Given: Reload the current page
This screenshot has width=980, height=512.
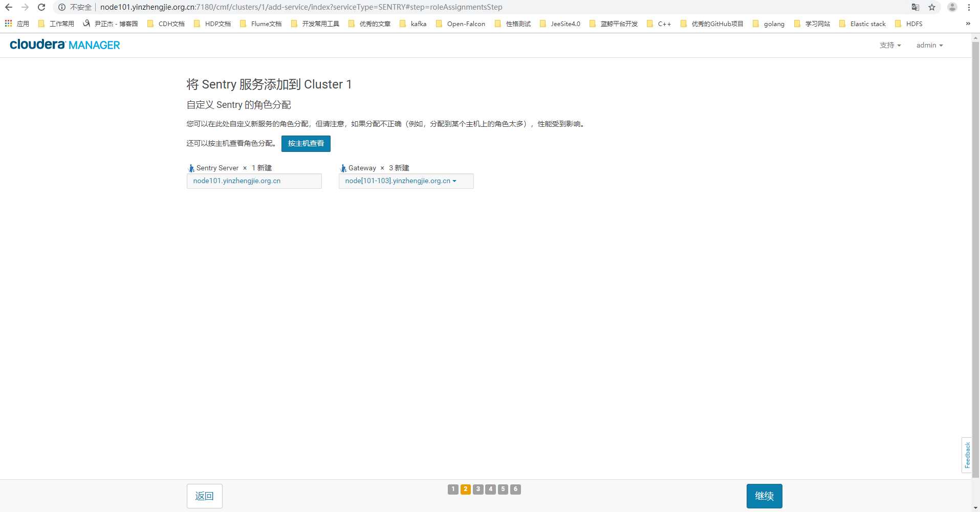Looking at the screenshot, I should (41, 7).
